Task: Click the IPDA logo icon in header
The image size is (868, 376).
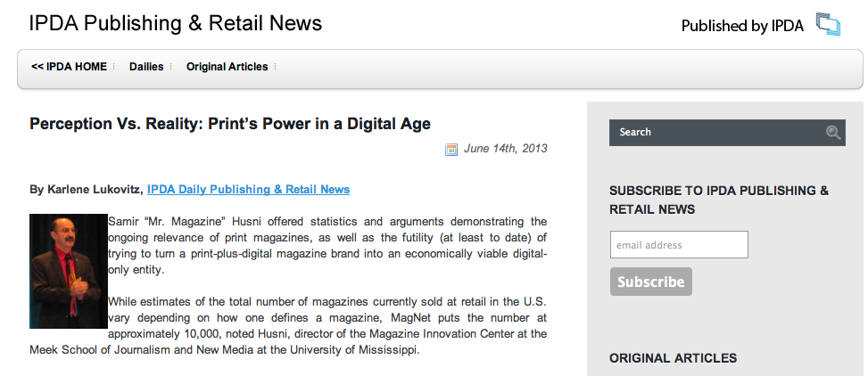Action: coord(828,25)
